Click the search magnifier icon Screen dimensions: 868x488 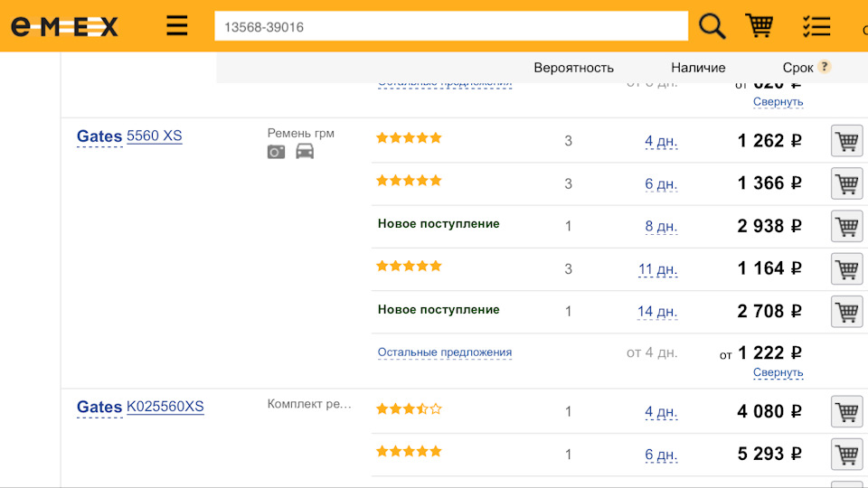click(x=712, y=26)
